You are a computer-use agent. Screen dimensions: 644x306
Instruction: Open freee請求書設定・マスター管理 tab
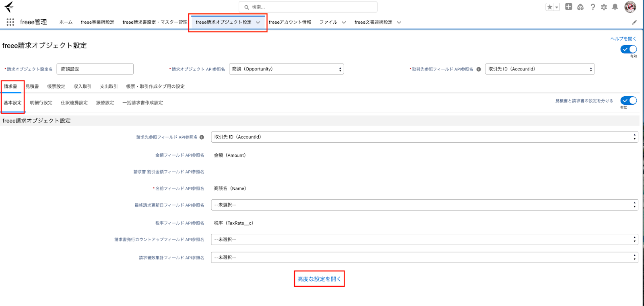pos(155,22)
